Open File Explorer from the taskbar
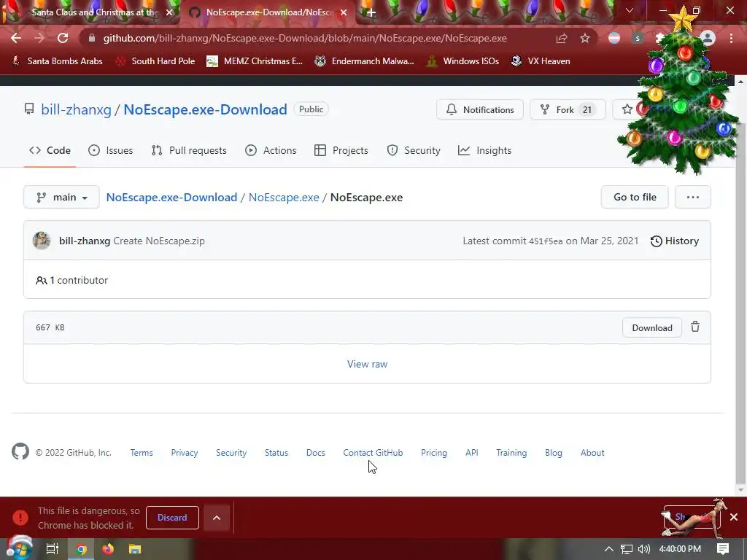This screenshot has height=560, width=747. tap(135, 549)
